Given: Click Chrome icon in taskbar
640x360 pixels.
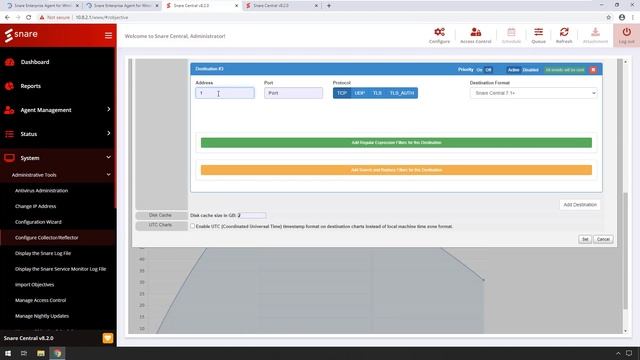Looking at the screenshot, I should point(57,353).
